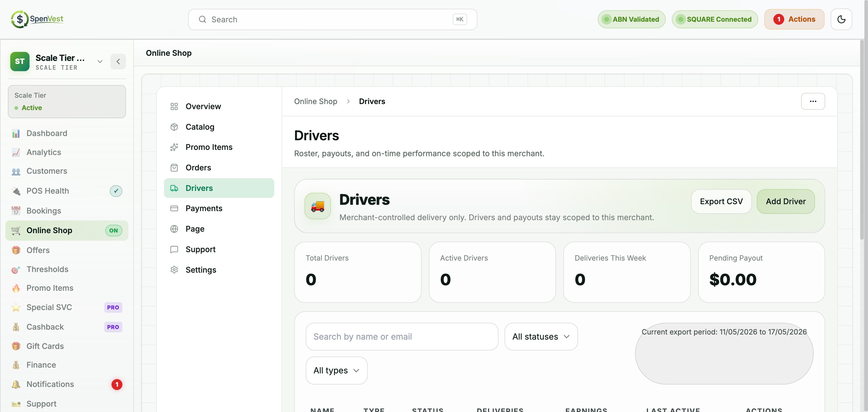Open Cashback in sidebar
The width and height of the screenshot is (868, 412).
67,327
